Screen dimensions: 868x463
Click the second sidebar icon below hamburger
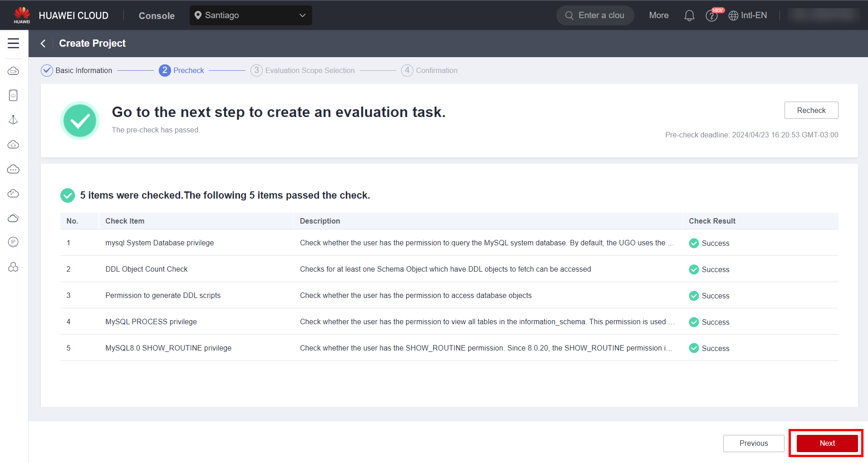pyautogui.click(x=14, y=95)
